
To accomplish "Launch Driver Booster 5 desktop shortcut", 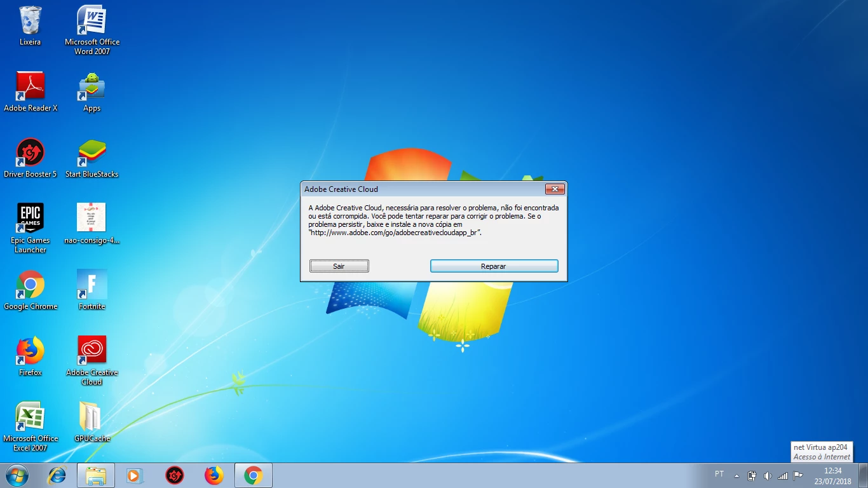I will point(30,158).
